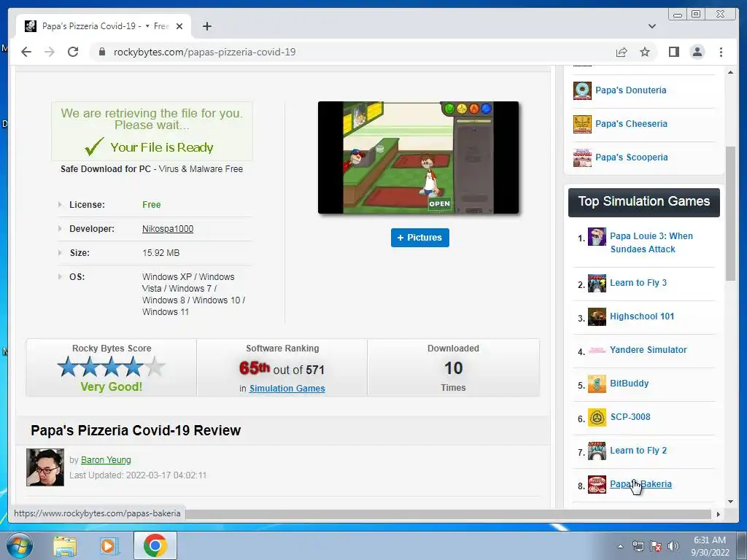This screenshot has height=560, width=747.
Task: Open the volume speaker tray icon
Action: click(x=673, y=547)
